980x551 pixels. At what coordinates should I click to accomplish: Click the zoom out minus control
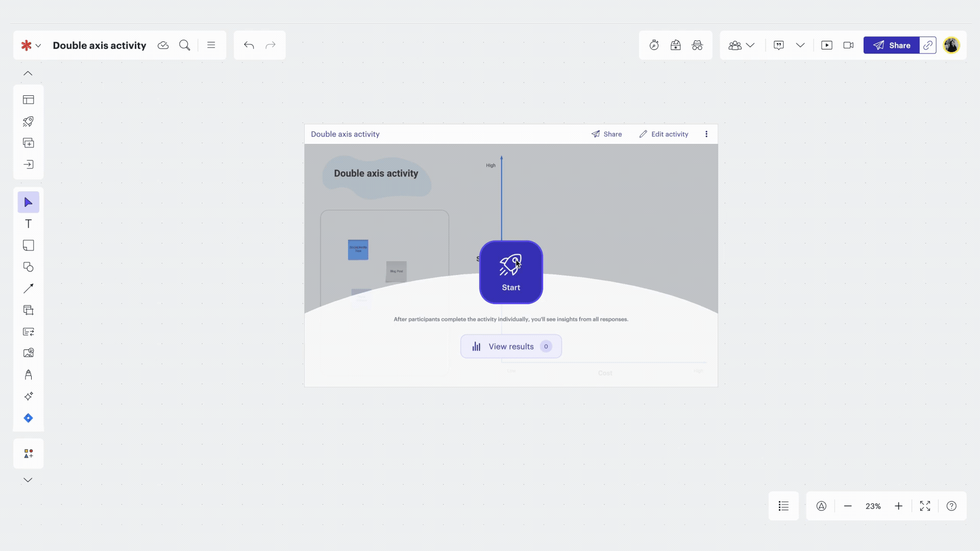[848, 506]
